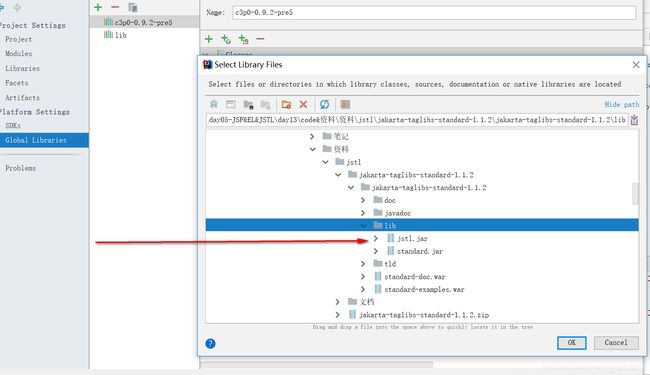Image resolution: width=650 pixels, height=375 pixels.
Task: Click the library Name field
Action: point(434,12)
